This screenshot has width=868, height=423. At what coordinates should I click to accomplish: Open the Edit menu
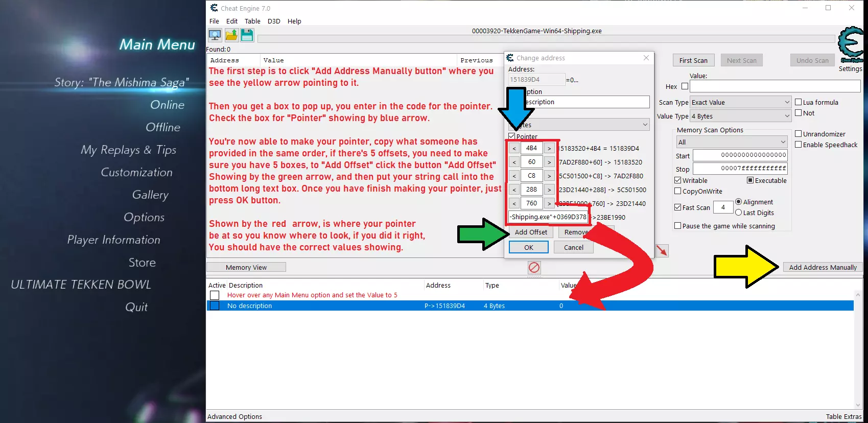pyautogui.click(x=232, y=21)
